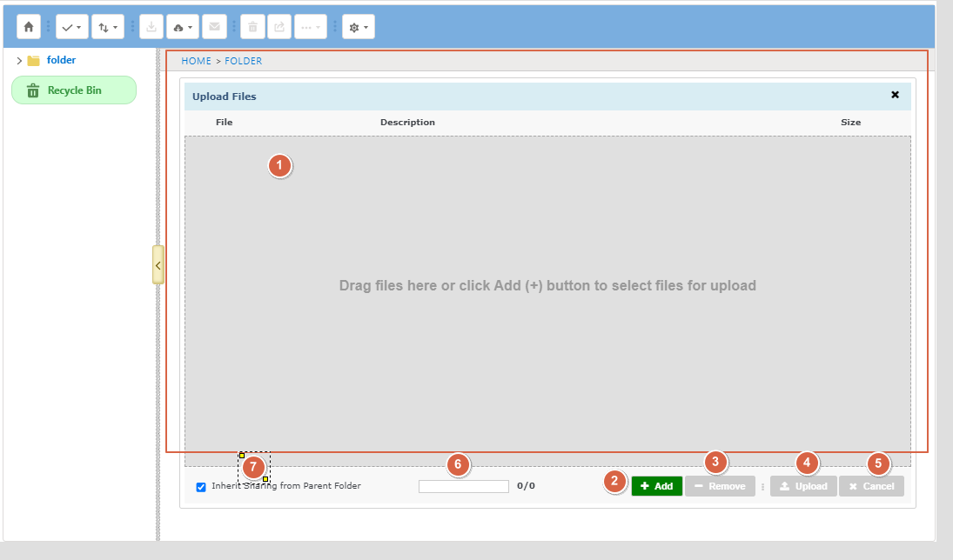The width and height of the screenshot is (953, 560).
Task: Open the sort arrows dropdown
Action: pyautogui.click(x=108, y=27)
